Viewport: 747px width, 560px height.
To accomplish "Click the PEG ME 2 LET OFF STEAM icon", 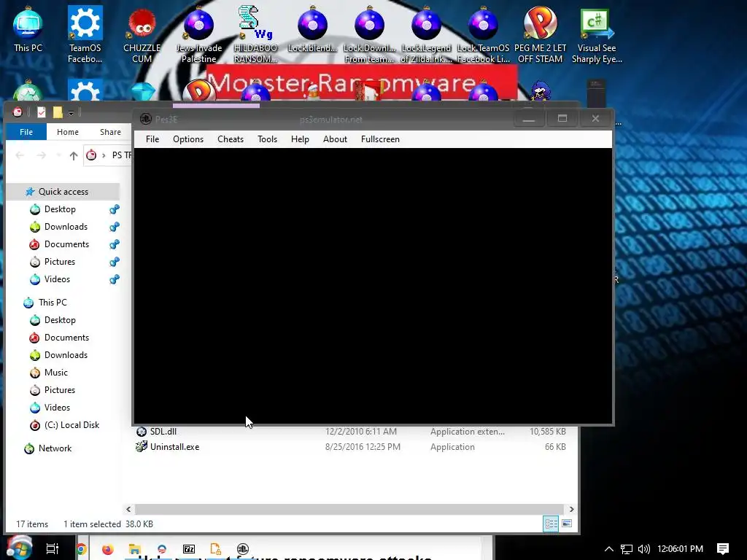I will [540, 34].
